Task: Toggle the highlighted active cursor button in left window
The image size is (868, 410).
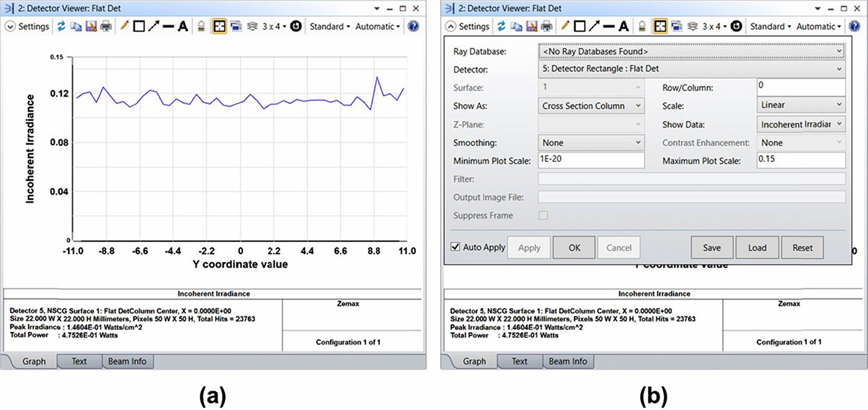Action: (x=219, y=27)
